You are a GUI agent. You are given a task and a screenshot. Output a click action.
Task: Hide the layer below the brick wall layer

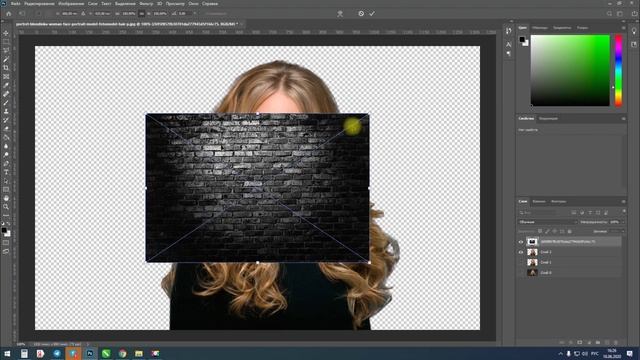coord(521,252)
